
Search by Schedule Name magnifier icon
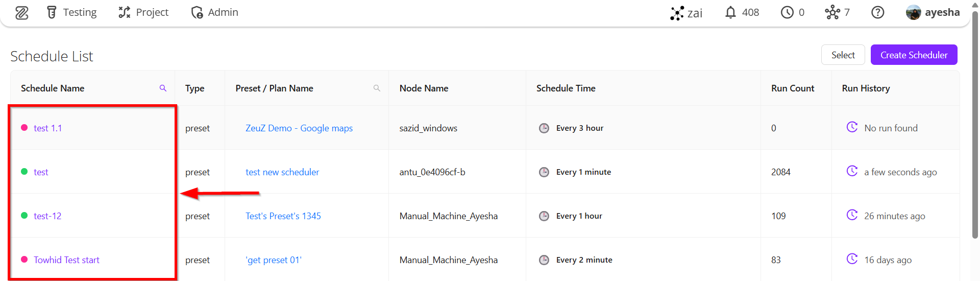tap(163, 88)
